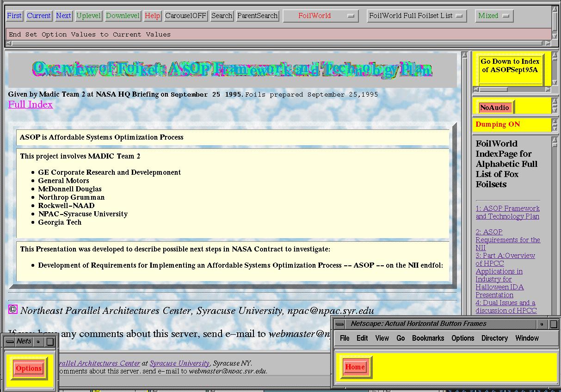Open Help from the top toolbar
The image size is (561, 392).
(152, 16)
